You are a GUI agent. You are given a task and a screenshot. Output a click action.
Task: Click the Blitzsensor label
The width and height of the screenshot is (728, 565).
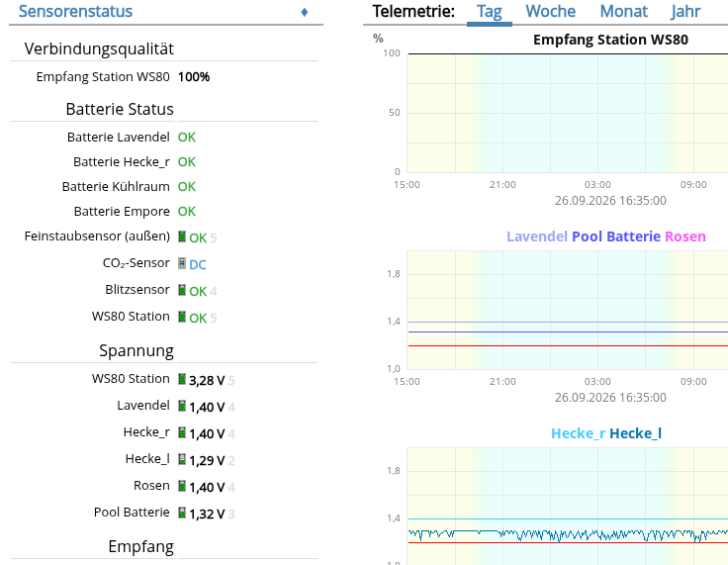[x=137, y=290]
